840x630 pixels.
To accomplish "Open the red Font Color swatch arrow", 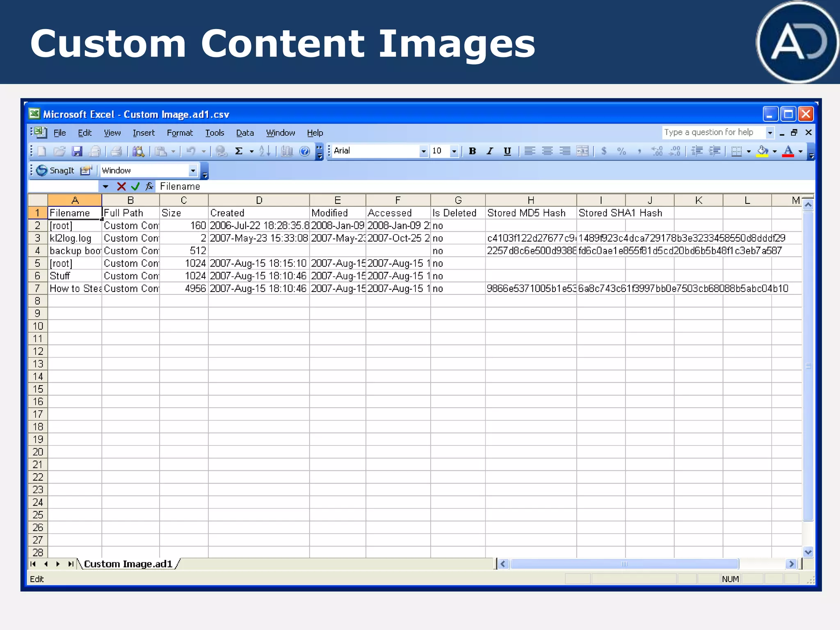I will tap(800, 151).
